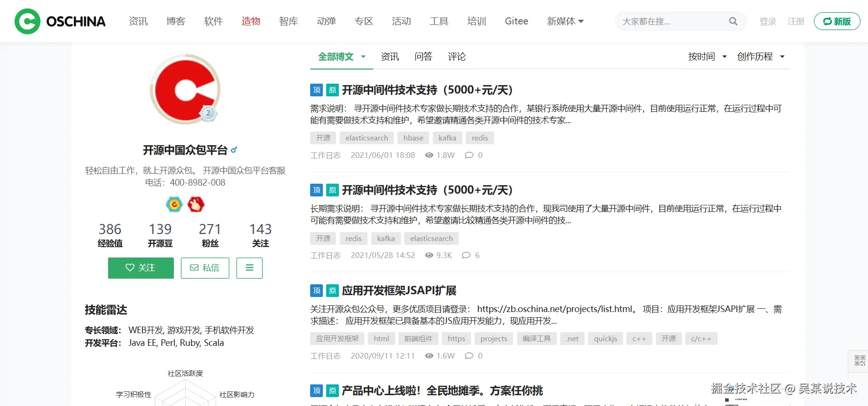Click the .net tag
Screen dimensions: 868x406
tap(572, 339)
